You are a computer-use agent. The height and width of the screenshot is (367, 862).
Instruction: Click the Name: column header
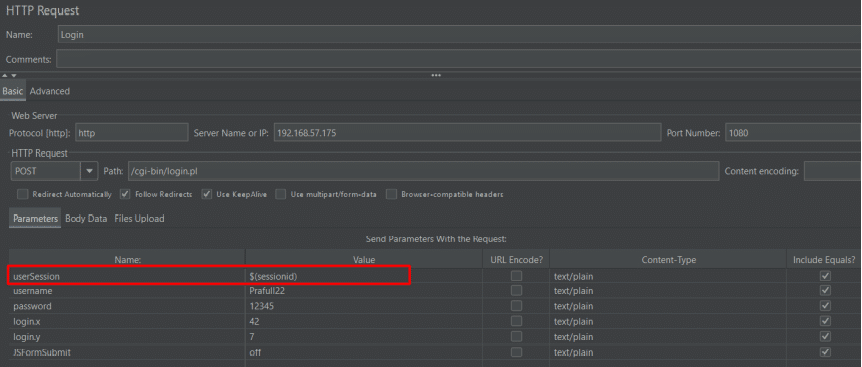127,259
